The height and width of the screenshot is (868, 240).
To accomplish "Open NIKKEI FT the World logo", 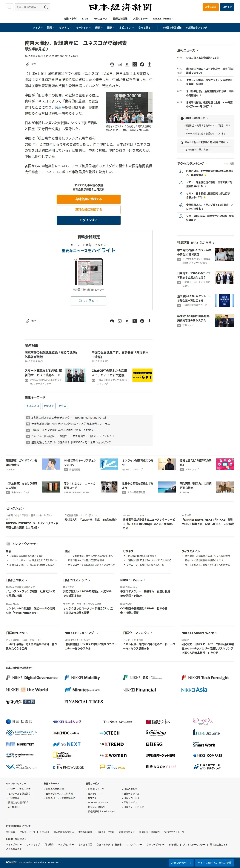I will coord(27,690).
